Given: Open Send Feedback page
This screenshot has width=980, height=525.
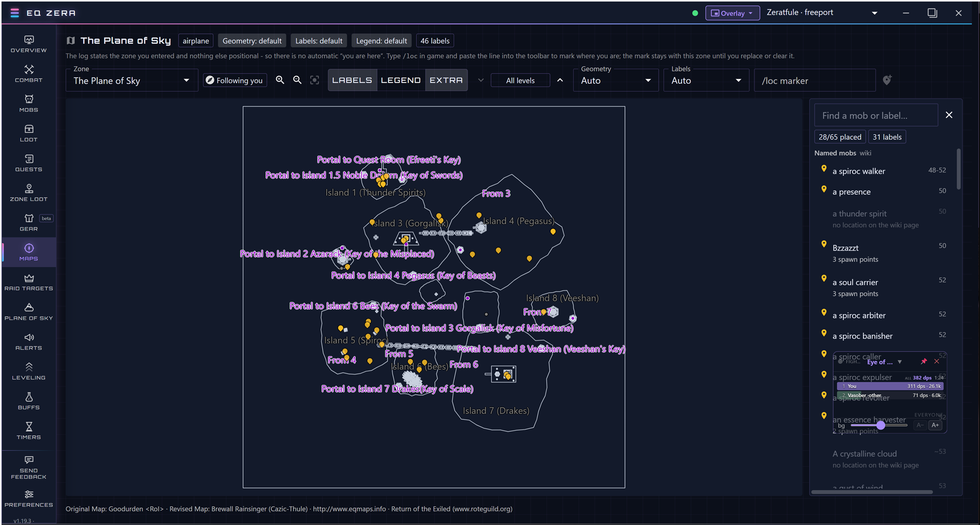Looking at the screenshot, I should click(x=29, y=467).
